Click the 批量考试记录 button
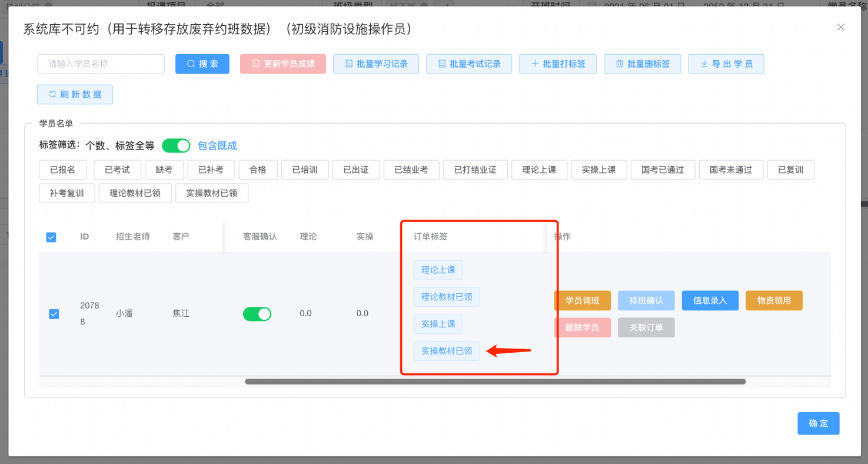The image size is (868, 464). pyautogui.click(x=468, y=64)
